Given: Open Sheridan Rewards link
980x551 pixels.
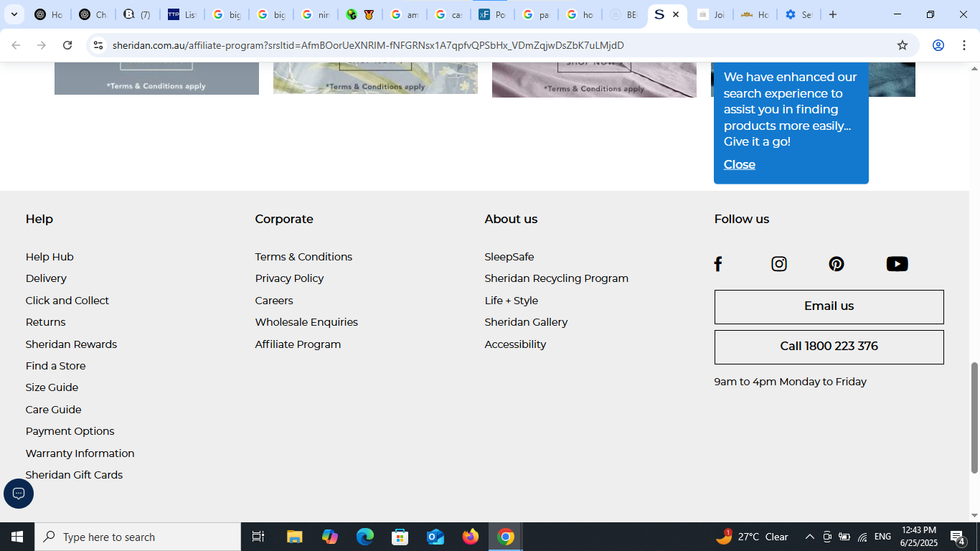Looking at the screenshot, I should [71, 344].
